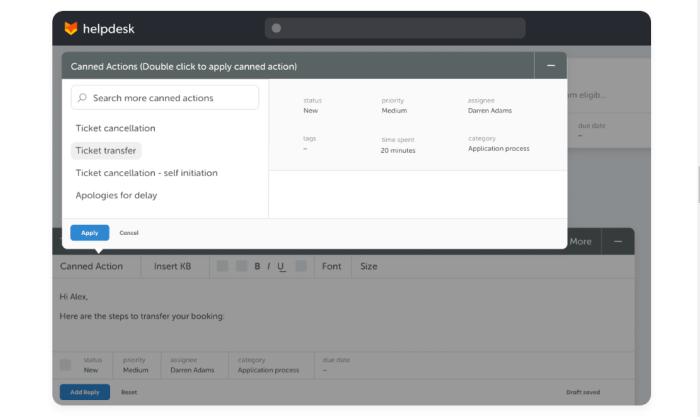Select Apologies for delay canned action
Viewport: 700px width, 417px height.
(x=116, y=195)
